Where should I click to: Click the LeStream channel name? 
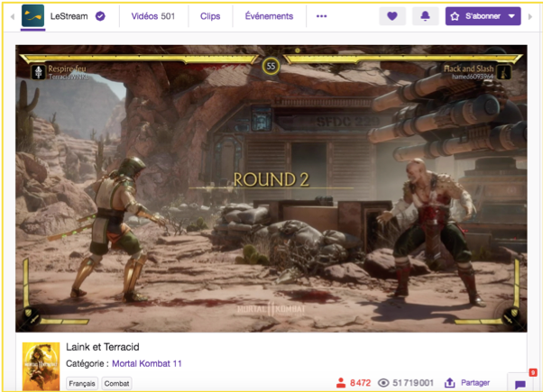(69, 16)
